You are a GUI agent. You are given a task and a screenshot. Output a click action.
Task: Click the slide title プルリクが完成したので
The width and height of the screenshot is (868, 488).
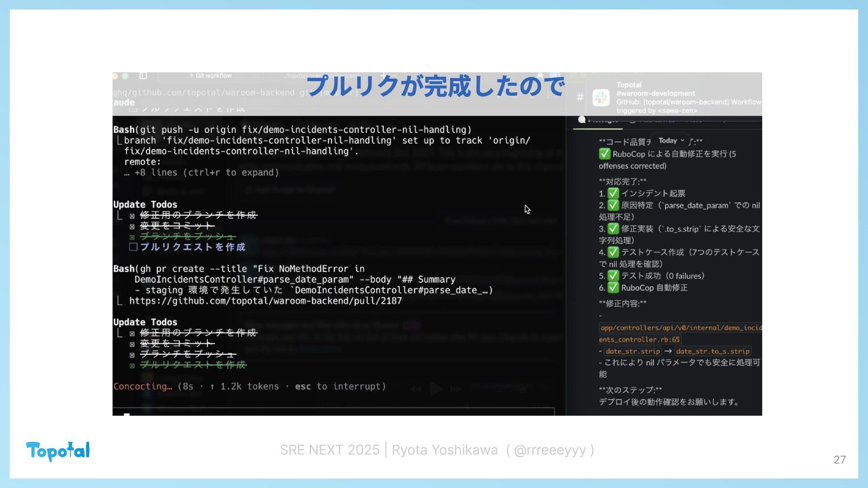(436, 86)
